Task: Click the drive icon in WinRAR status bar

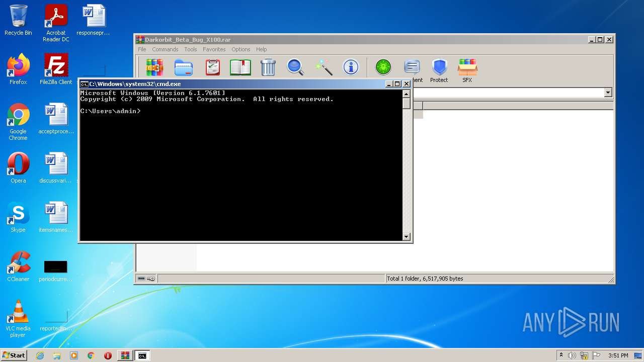Action: click(x=141, y=279)
